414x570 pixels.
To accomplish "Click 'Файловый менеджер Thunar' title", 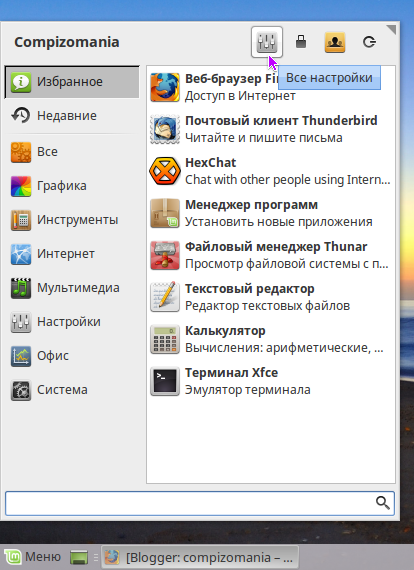I will pos(276,247).
